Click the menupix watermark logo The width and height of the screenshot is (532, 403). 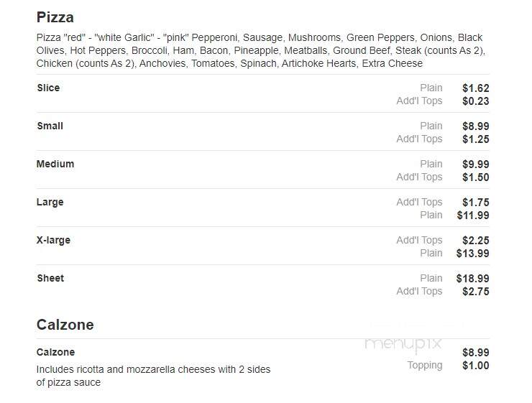403,344
